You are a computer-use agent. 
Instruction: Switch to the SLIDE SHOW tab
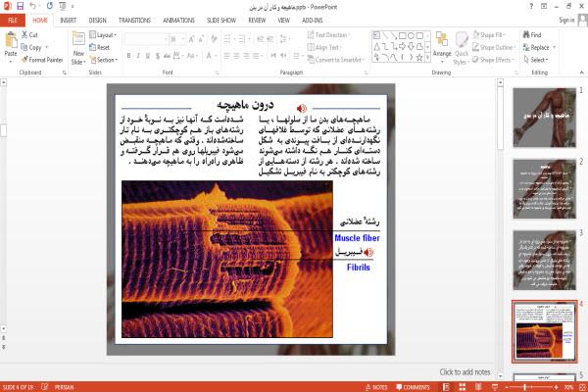click(221, 21)
